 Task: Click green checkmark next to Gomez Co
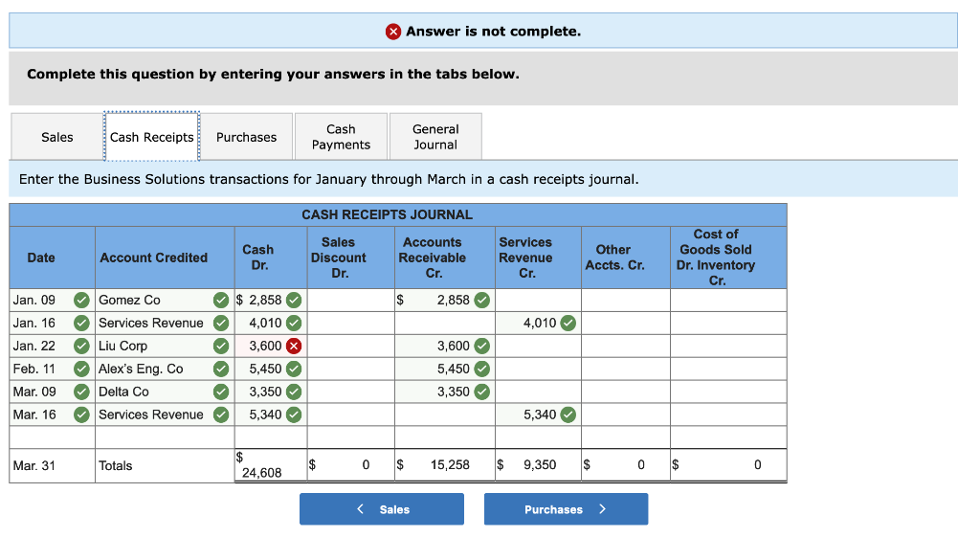[x=221, y=300]
